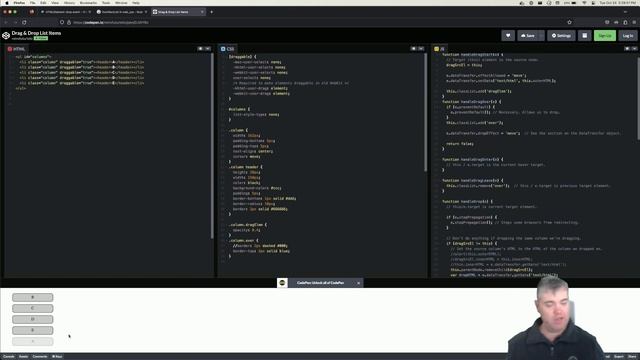Click the list item B in preview
The width and height of the screenshot is (640, 360).
click(33, 297)
